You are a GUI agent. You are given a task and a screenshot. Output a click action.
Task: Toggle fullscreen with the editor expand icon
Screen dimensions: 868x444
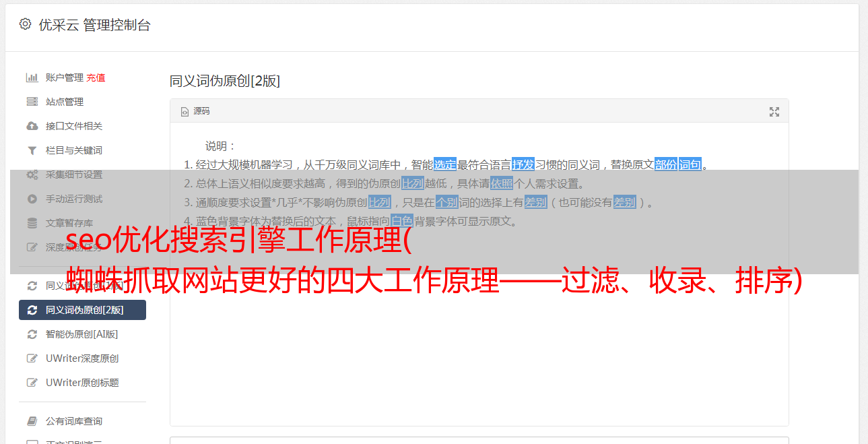[x=774, y=112]
